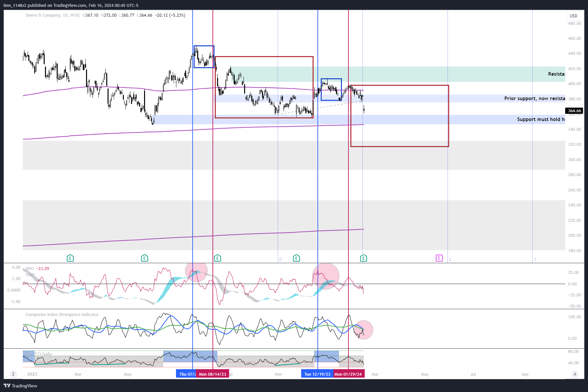588x392 pixels.
Task: Click the close price C364.66 in header
Action: (144, 15)
